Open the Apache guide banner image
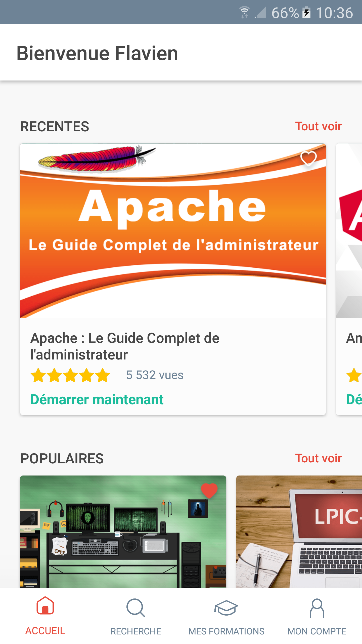This screenshot has width=362, height=644. click(173, 231)
